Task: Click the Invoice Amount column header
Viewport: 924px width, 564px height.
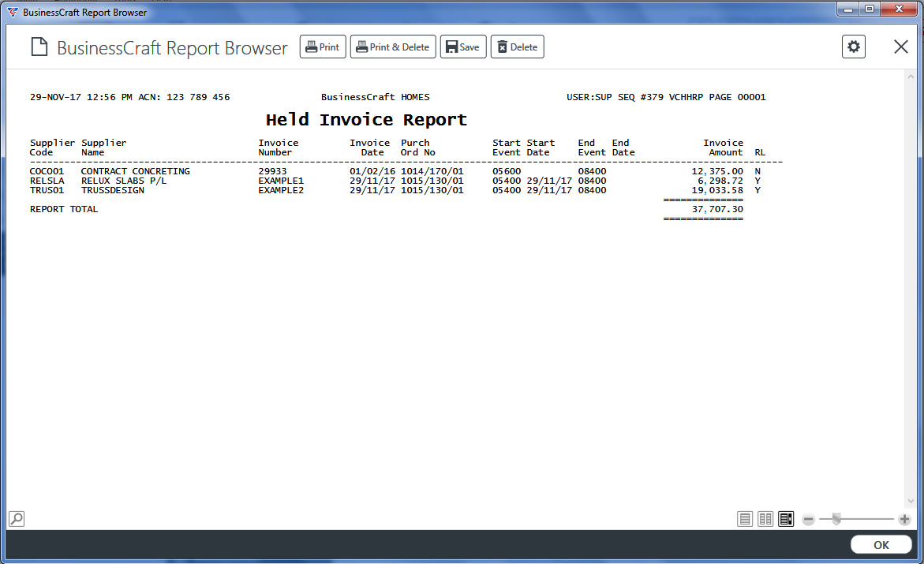Action: [723, 148]
